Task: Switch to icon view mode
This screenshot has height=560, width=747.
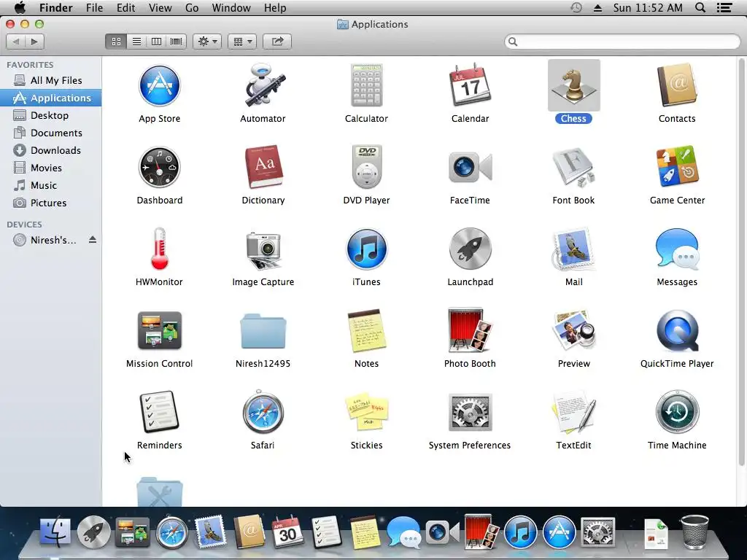Action: [x=116, y=42]
